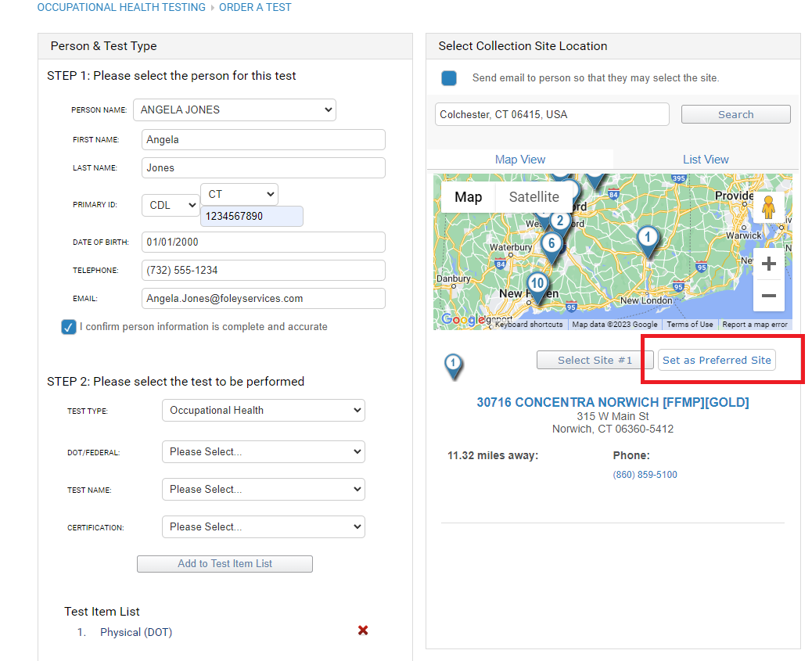Click Keyboard shortcuts on map
The width and height of the screenshot is (812, 661).
point(529,325)
